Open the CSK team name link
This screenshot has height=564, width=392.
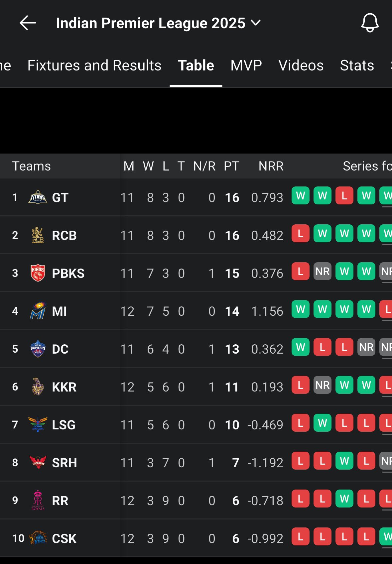tap(64, 538)
